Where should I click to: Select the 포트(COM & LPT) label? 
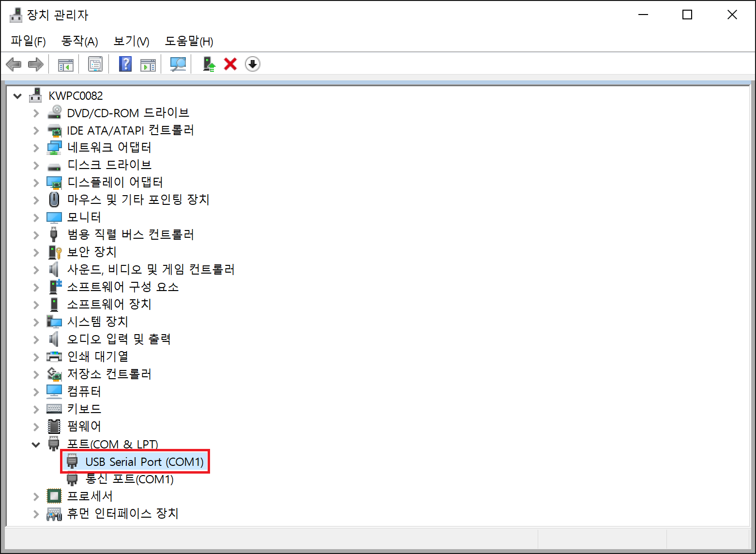tap(113, 444)
